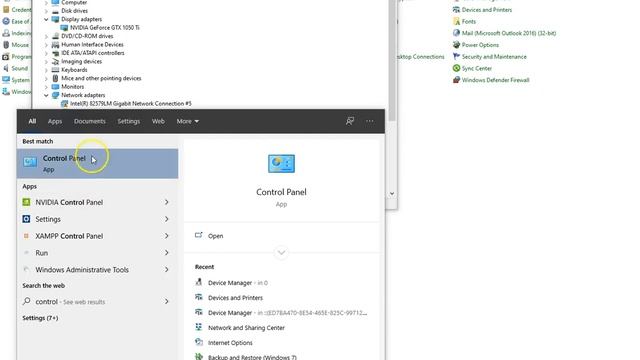Viewport: 640px width, 360px height.
Task: Select Imaging devices tree item
Action: coord(82,62)
